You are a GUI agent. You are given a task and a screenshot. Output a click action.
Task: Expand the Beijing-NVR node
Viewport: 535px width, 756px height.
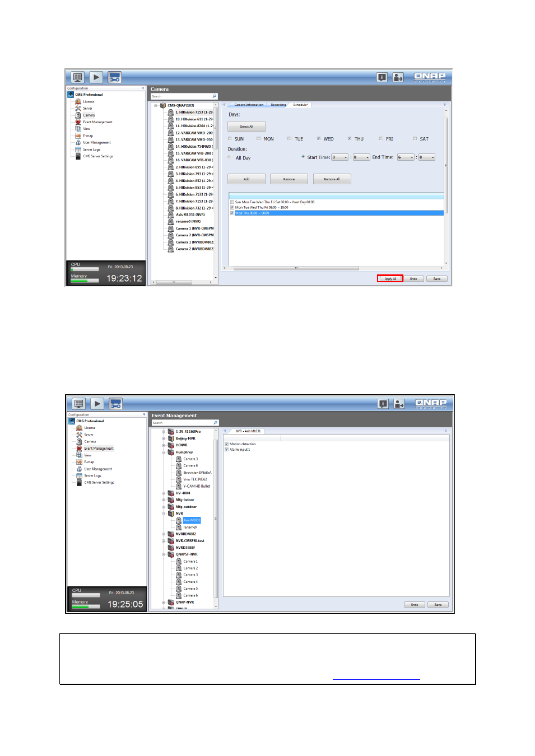tap(164, 438)
